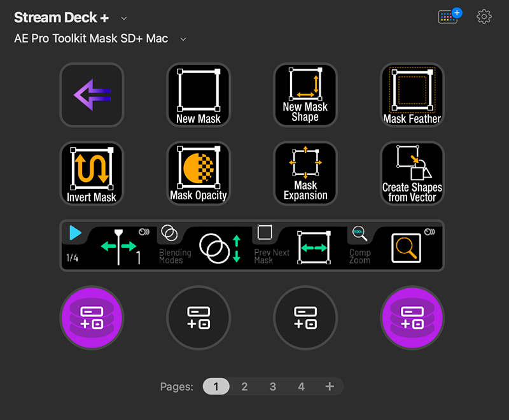This screenshot has width=509, height=420.
Task: Open the Stream Deck store icon
Action: 449,16
